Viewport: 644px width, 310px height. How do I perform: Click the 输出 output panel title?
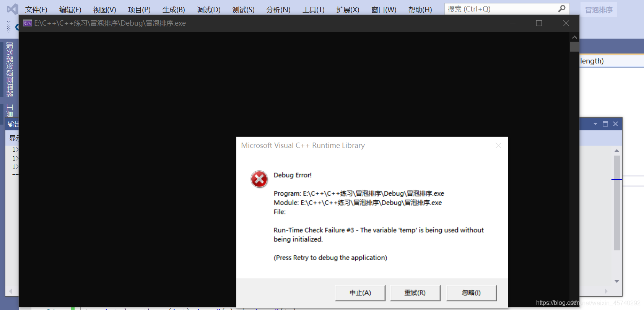coord(13,124)
